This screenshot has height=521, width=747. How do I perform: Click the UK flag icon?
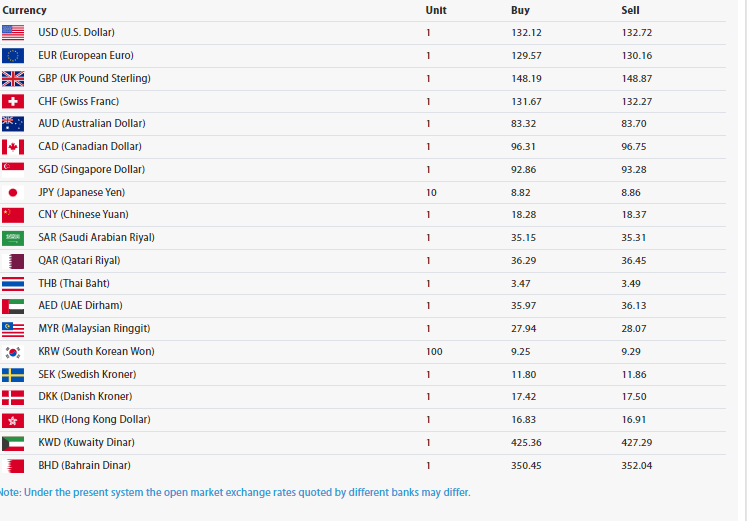[13, 78]
